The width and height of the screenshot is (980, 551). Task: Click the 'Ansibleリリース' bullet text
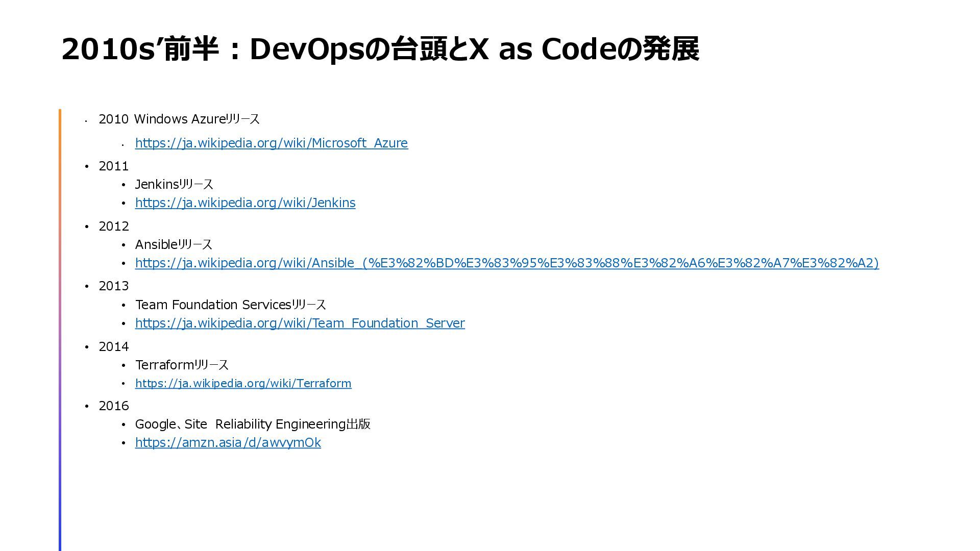pos(174,245)
